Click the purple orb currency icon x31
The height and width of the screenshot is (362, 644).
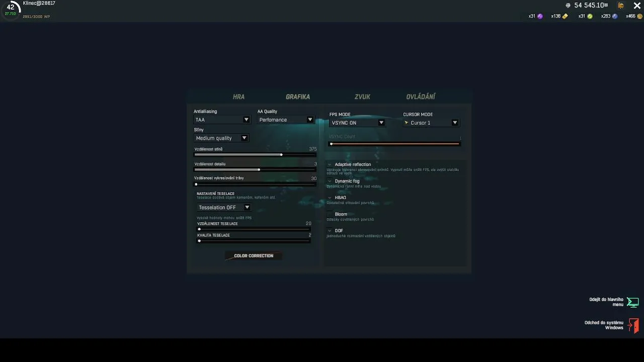(540, 16)
